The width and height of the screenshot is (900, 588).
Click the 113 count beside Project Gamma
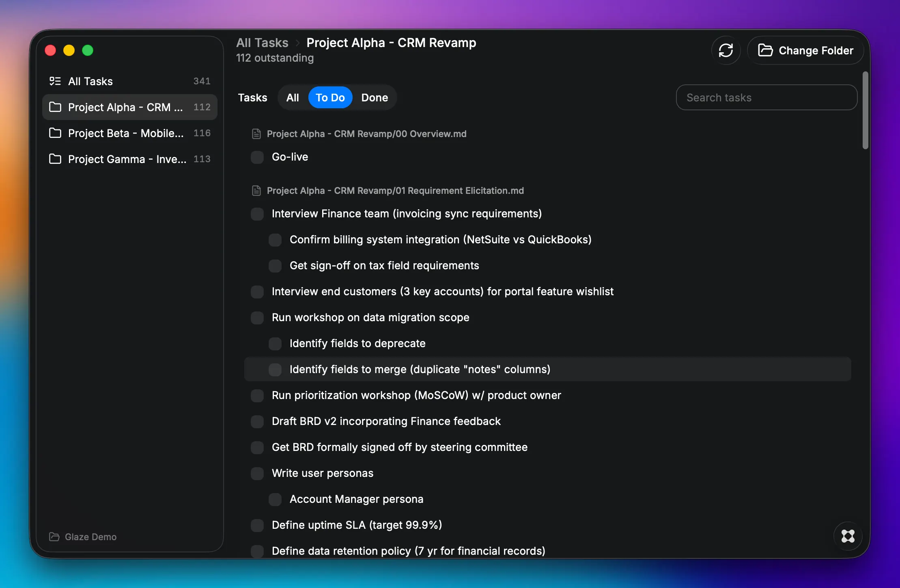tap(202, 159)
